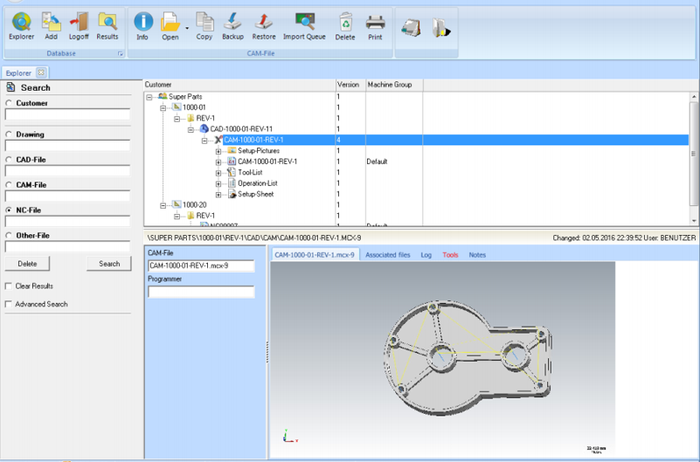Delete the file with the recycle bin icon

345,27
